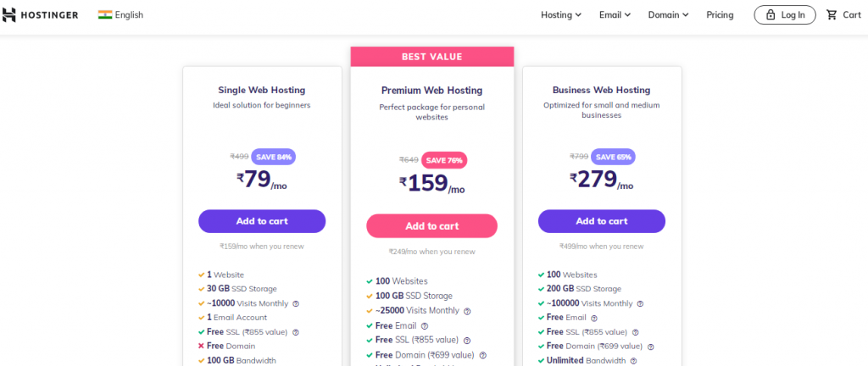Add Business Web Hosting to cart
The image size is (868, 366).
[602, 221]
